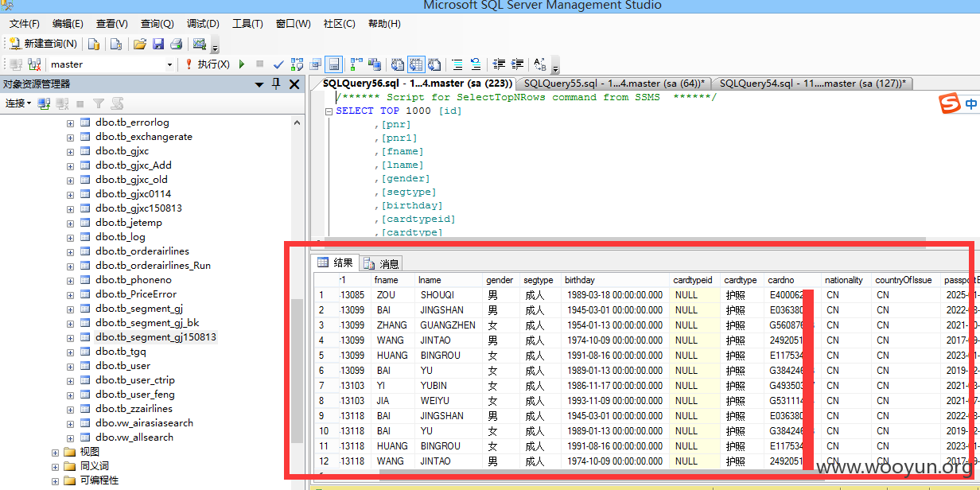
Task: Select results to grid mode icon
Action: 416,64
